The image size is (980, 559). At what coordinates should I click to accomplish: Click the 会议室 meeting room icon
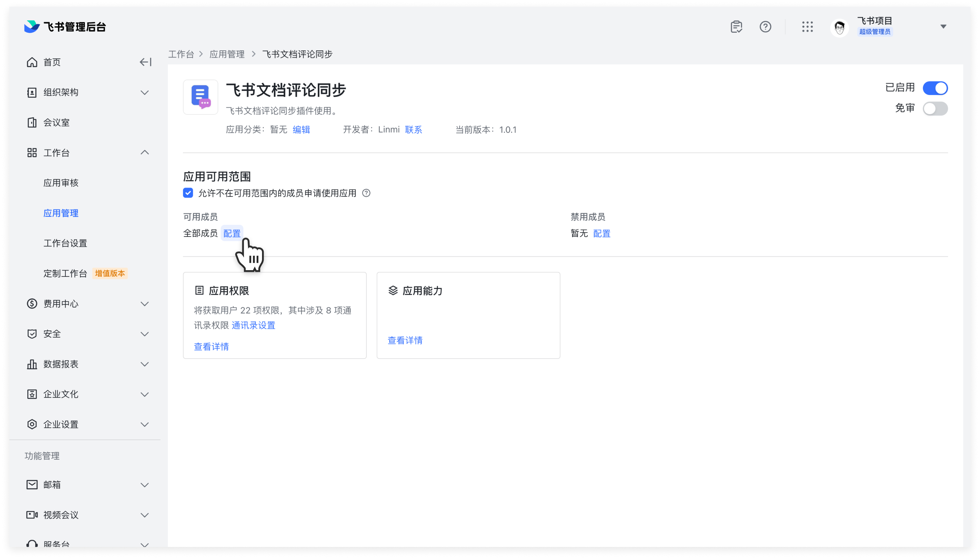point(32,122)
